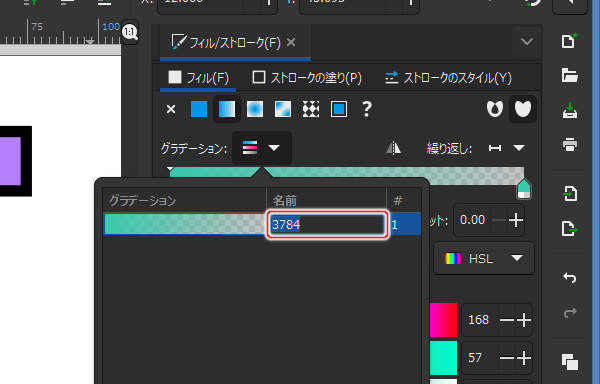This screenshot has height=384, width=600.
Task: Increase hue value 168 with plus
Action: (524, 320)
